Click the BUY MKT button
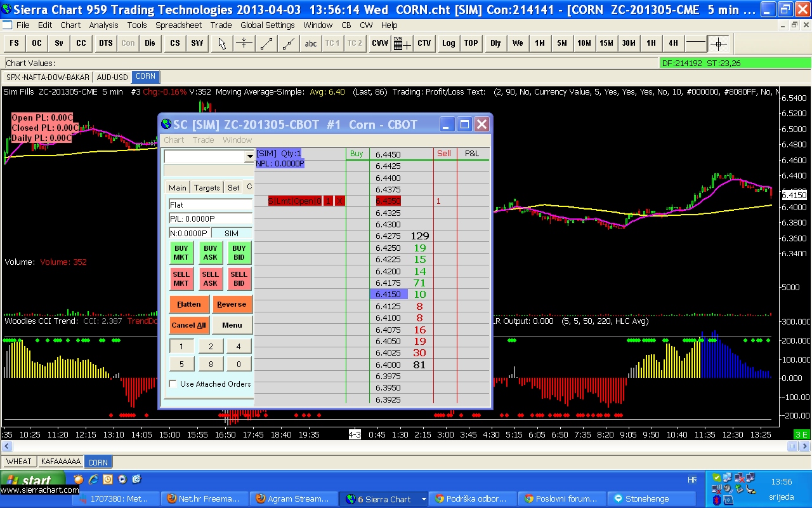This screenshot has width=812, height=508. pyautogui.click(x=181, y=253)
